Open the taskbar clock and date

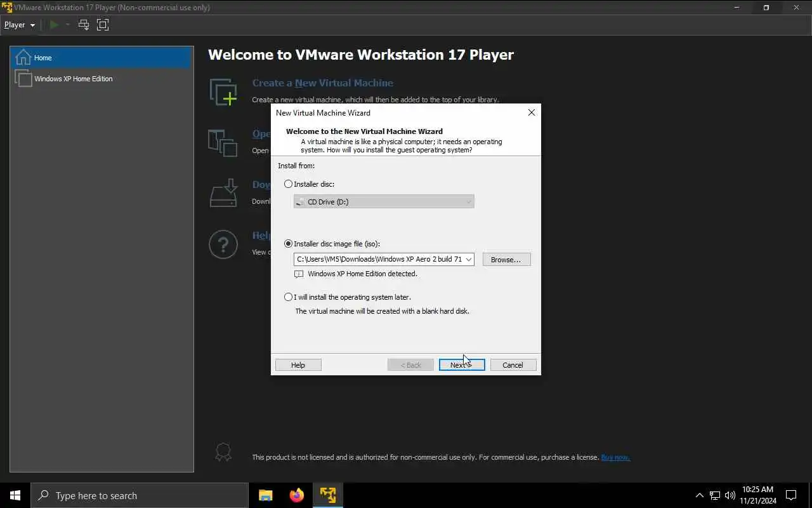pos(757,495)
